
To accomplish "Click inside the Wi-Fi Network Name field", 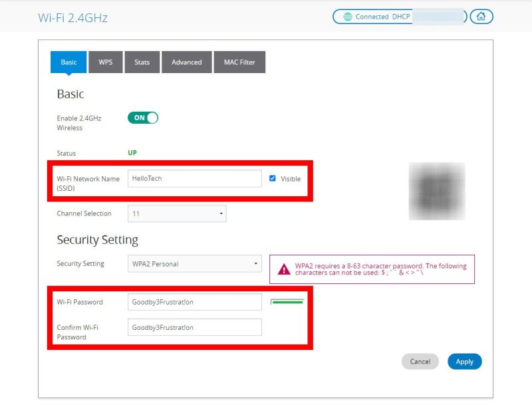I will 193,178.
